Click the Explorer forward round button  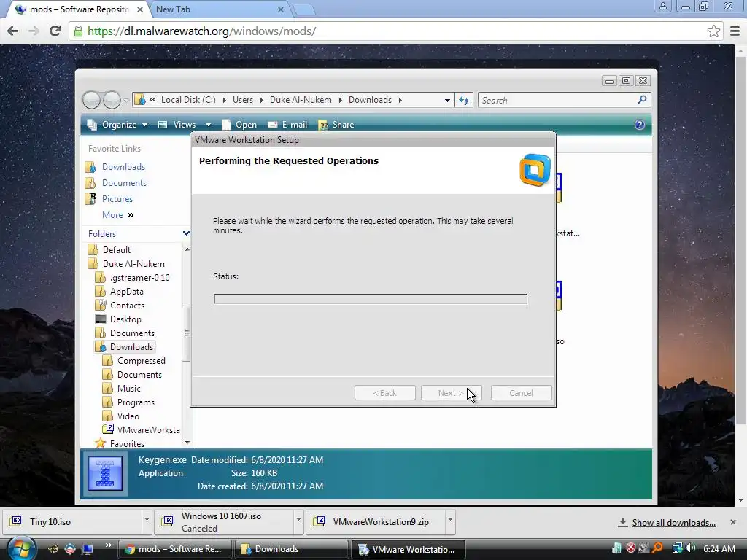[112, 100]
